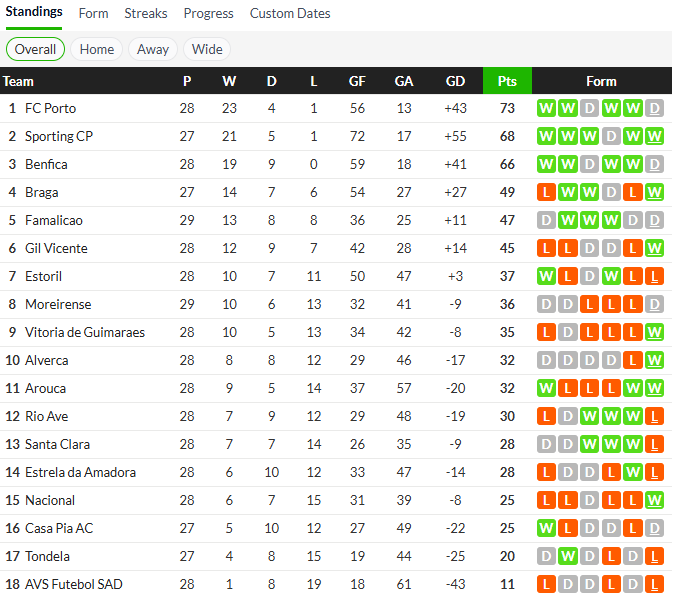
Task: Switch to the Home filter
Action: coord(97,49)
